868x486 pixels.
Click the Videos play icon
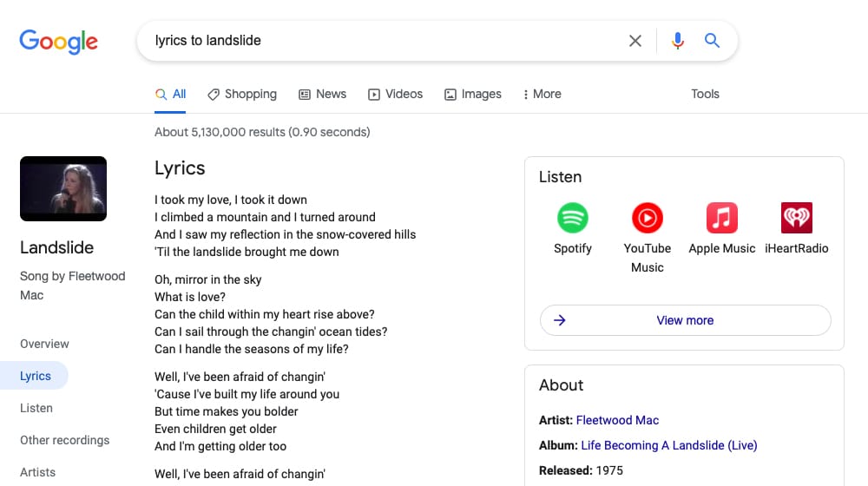[373, 95]
